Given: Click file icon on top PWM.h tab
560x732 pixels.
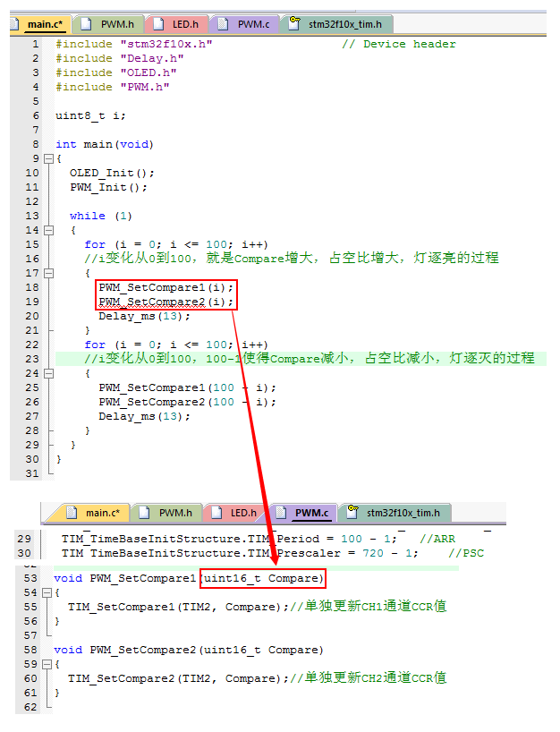Looking at the screenshot, I should coord(86,24).
